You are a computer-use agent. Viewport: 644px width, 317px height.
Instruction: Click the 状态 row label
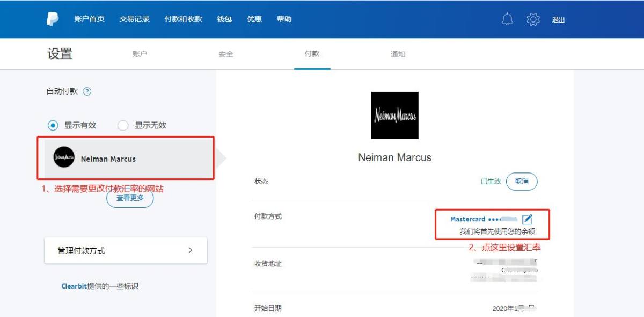click(261, 181)
